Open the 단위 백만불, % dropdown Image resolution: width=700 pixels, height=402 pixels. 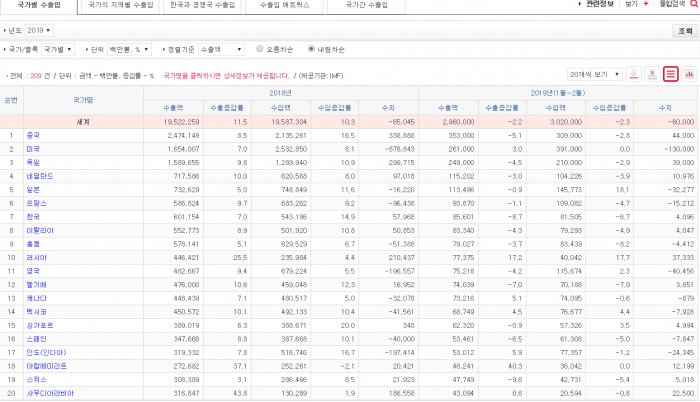point(130,48)
